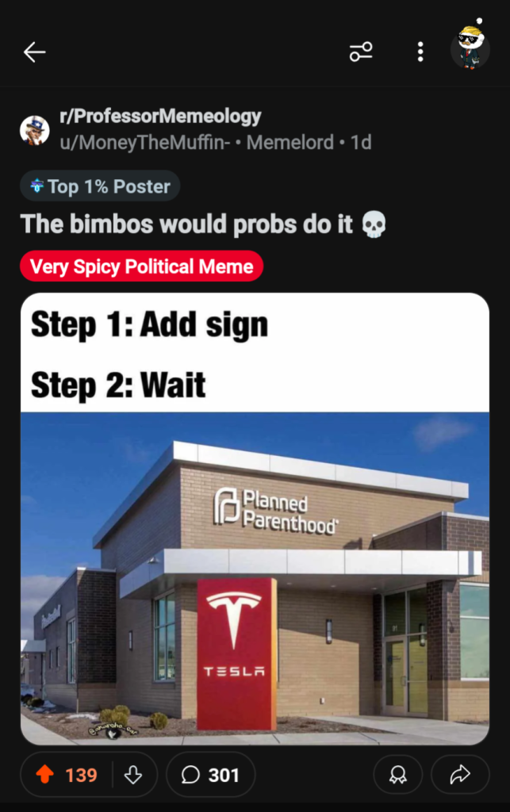Tap the skull emoji in title
Viewport: 510px width, 812px height.
(x=374, y=225)
